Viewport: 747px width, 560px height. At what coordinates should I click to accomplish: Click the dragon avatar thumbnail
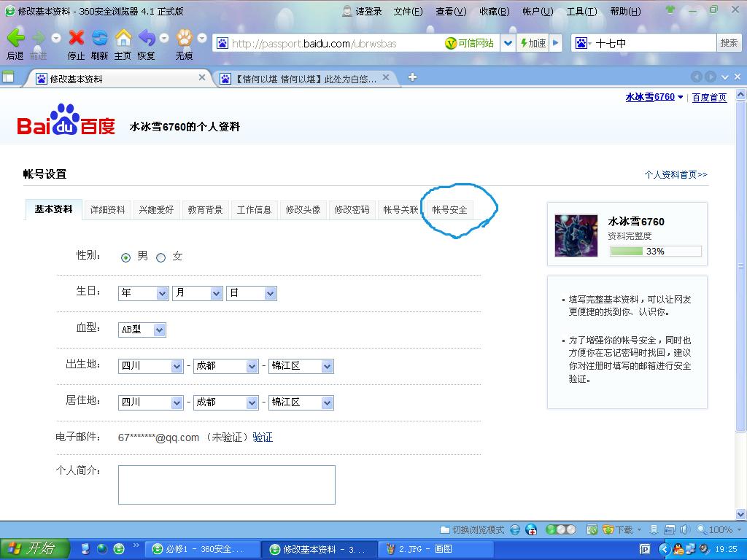[x=576, y=236]
